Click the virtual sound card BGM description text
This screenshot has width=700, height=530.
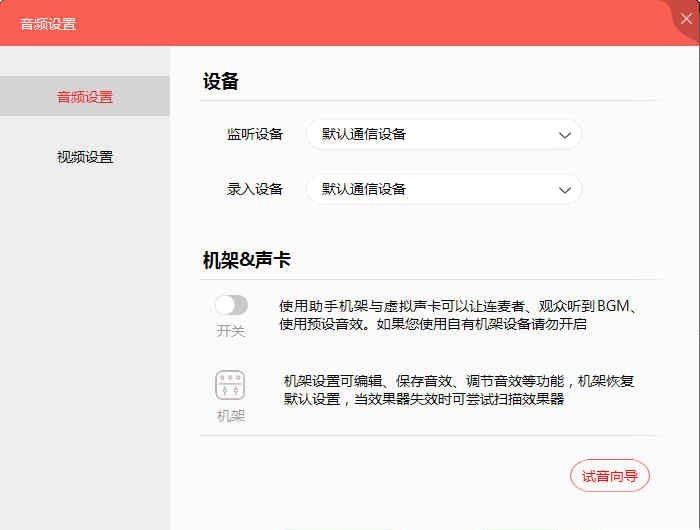(458, 315)
